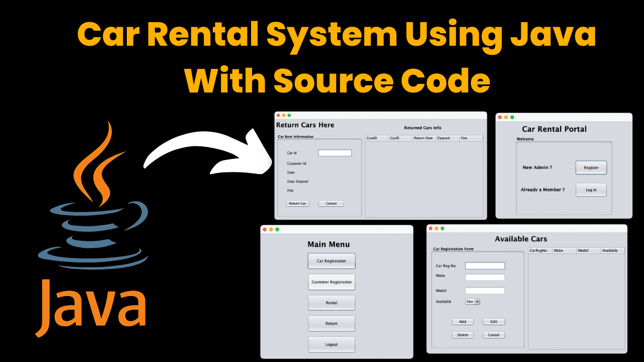
Task: Click Logout button in Main Menu
Action: 332,344
